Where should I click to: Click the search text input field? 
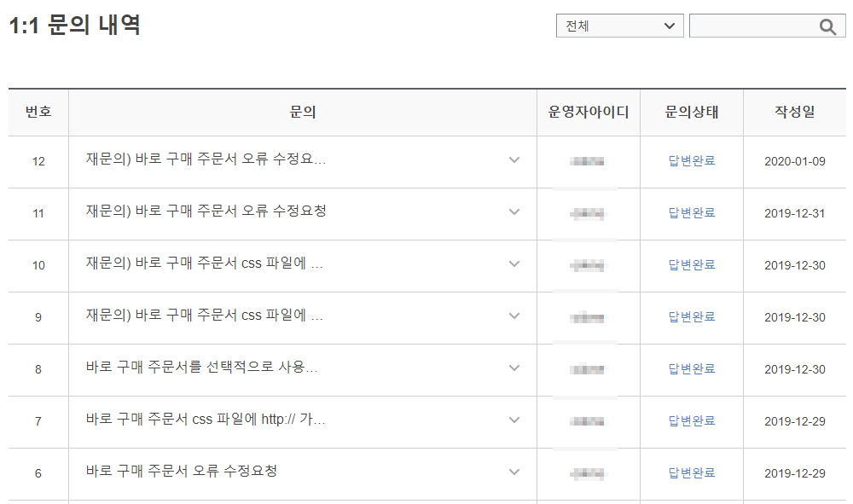pos(752,26)
